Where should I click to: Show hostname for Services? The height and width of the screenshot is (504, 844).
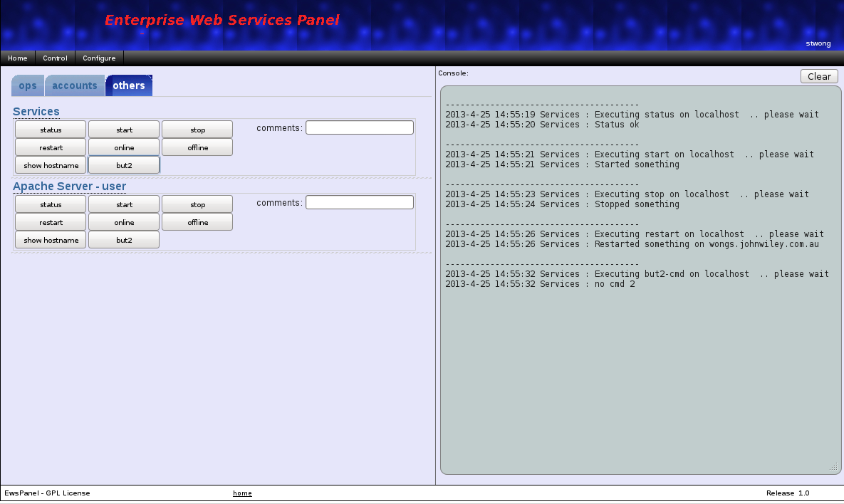(x=50, y=164)
